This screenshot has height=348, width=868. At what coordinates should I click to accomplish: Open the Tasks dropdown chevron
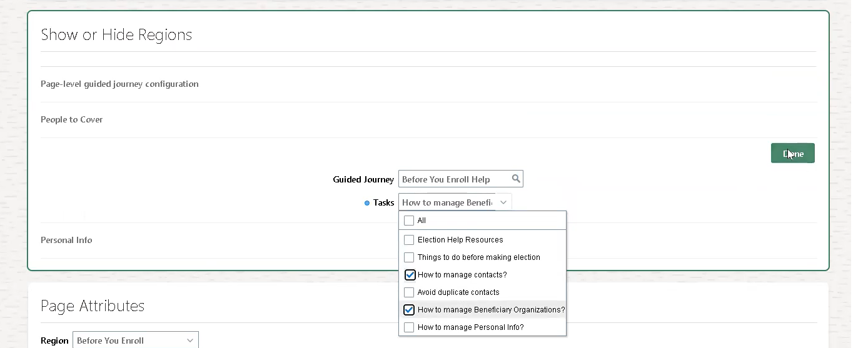(503, 202)
